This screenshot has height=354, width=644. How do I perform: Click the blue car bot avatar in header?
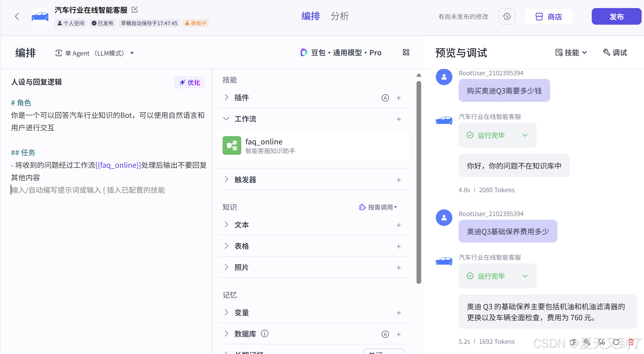point(40,17)
